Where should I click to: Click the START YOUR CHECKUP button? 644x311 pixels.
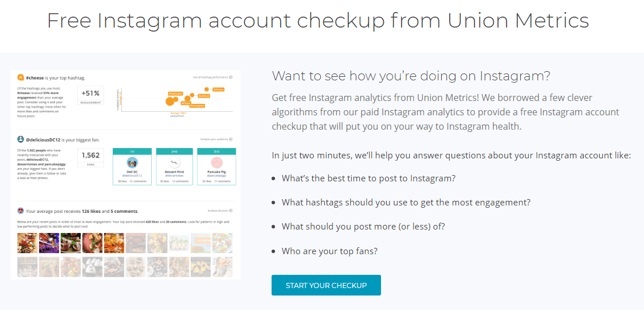click(x=326, y=285)
